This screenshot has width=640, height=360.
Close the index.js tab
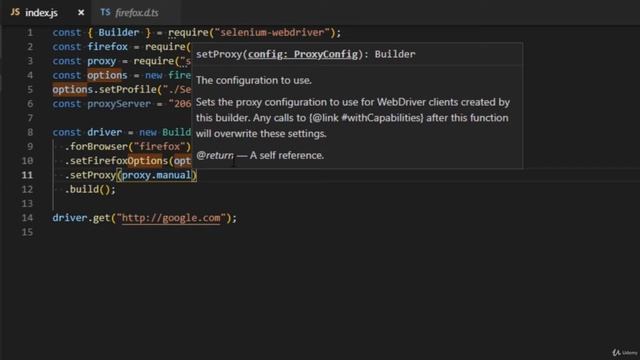[81, 13]
